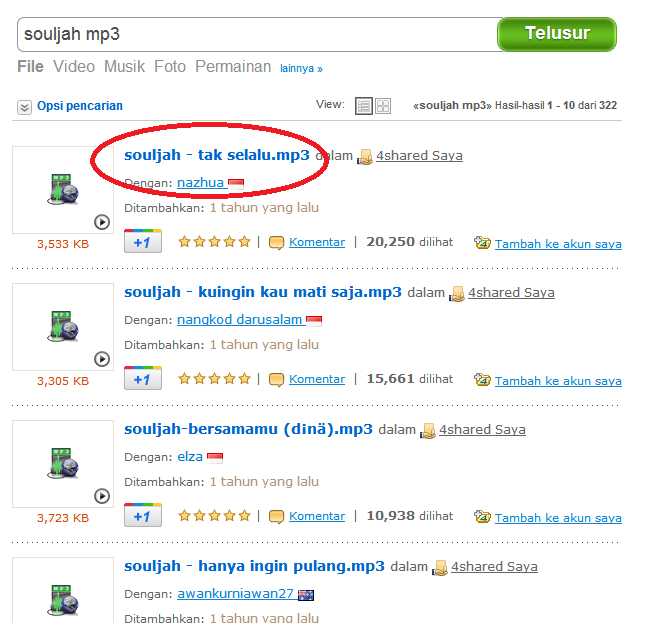Play preview of souljah - tak selalu.mp3
The image size is (655, 623).
(102, 222)
